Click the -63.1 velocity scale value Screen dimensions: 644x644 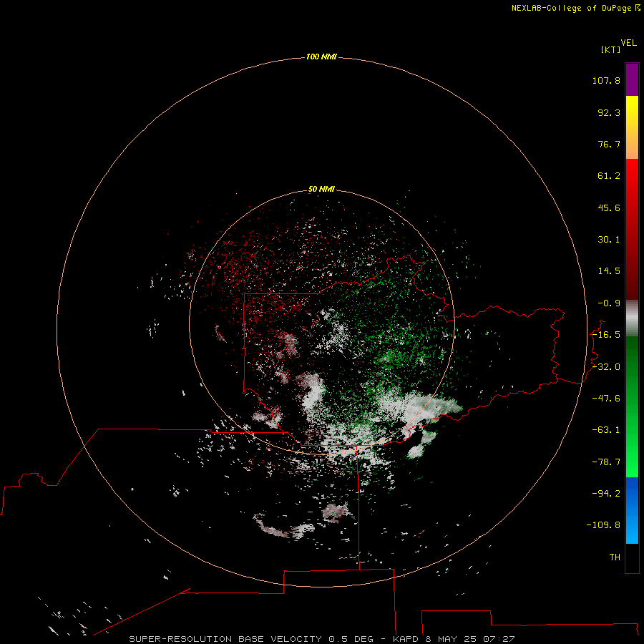click(x=606, y=430)
